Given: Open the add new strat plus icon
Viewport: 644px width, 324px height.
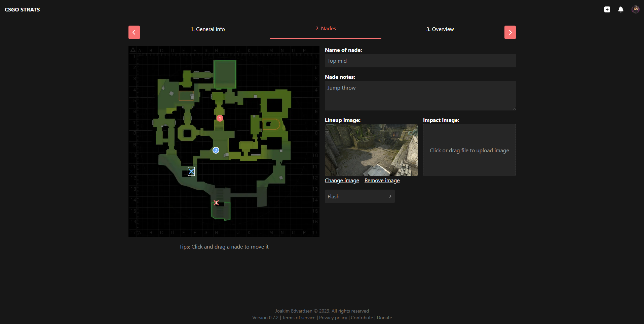Looking at the screenshot, I should [607, 9].
